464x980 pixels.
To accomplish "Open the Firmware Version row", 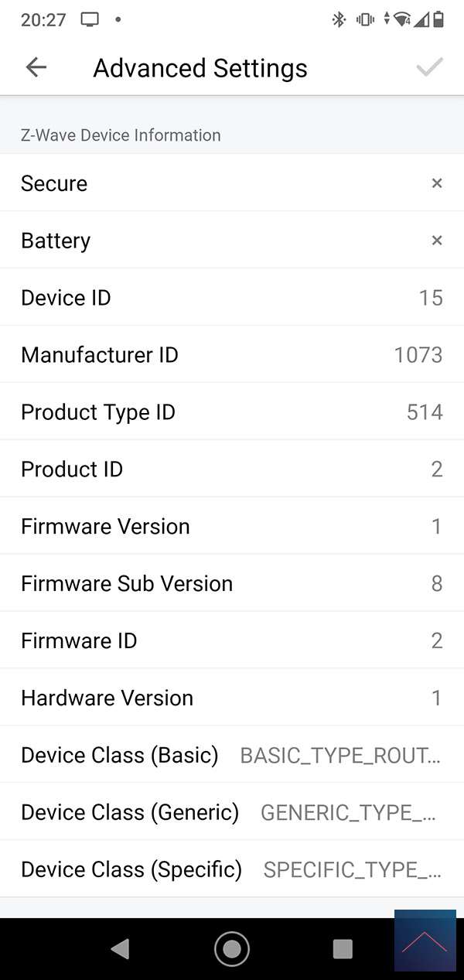I will point(232,527).
